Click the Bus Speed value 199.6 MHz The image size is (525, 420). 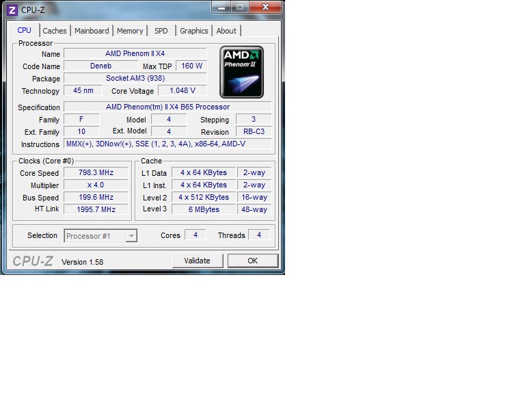click(x=96, y=197)
